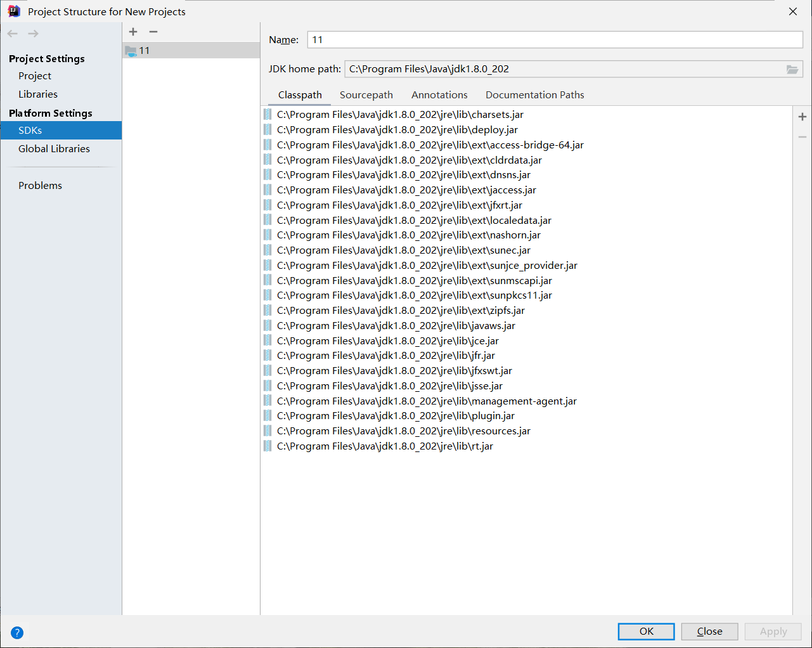Click the jar icon beside deploy.jar
The width and height of the screenshot is (812, 648).
point(267,130)
